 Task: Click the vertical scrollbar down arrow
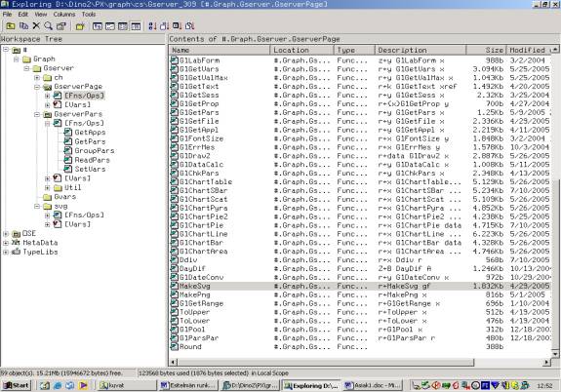pyautogui.click(x=555, y=354)
